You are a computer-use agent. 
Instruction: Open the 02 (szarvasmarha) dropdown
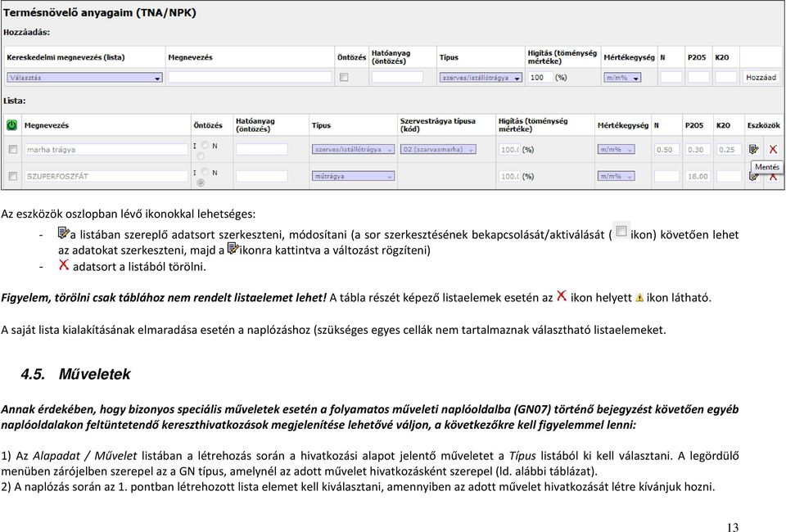click(438, 149)
